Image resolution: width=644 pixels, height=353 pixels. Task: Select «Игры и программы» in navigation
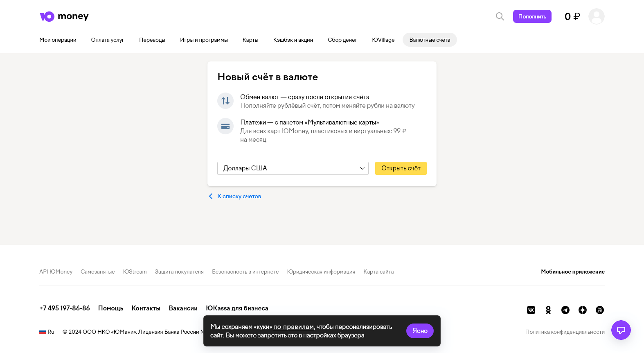(204, 40)
